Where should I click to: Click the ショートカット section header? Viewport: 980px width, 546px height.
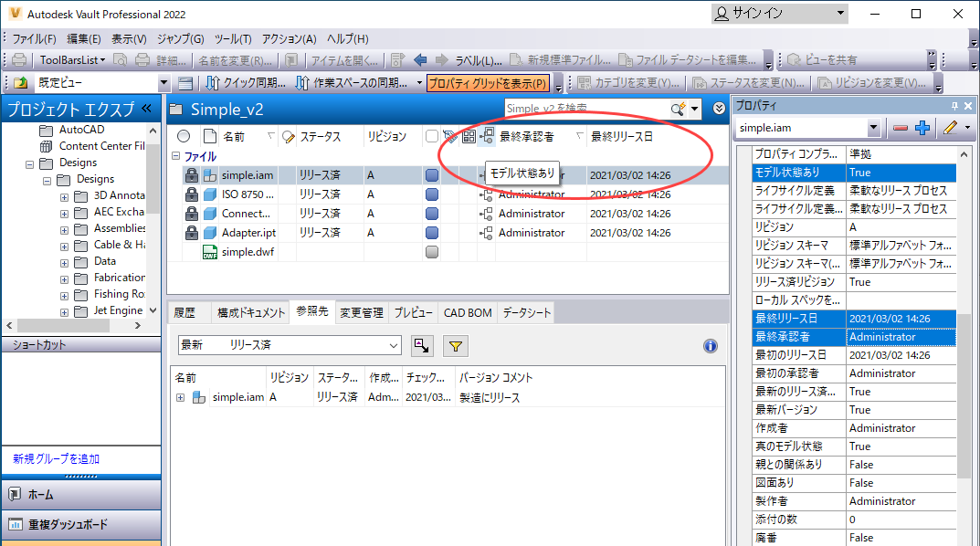coord(81,345)
